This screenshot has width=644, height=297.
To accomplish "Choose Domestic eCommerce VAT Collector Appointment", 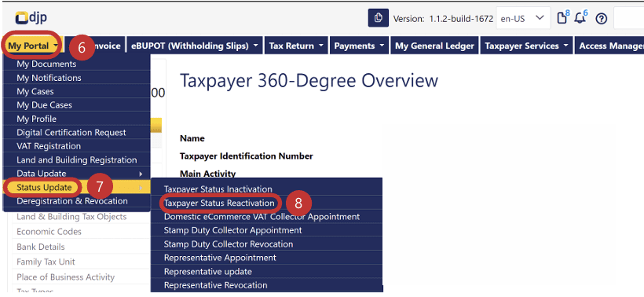I will [266, 217].
